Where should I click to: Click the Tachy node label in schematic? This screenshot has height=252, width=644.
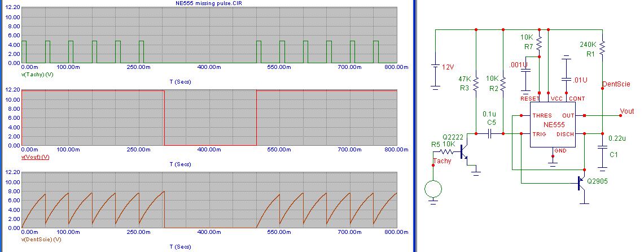[442, 160]
